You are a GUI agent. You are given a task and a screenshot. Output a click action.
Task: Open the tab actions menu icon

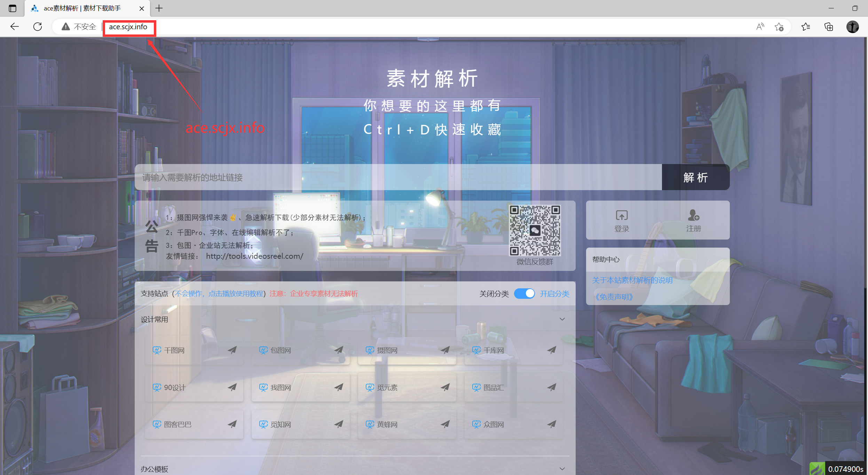click(x=13, y=8)
